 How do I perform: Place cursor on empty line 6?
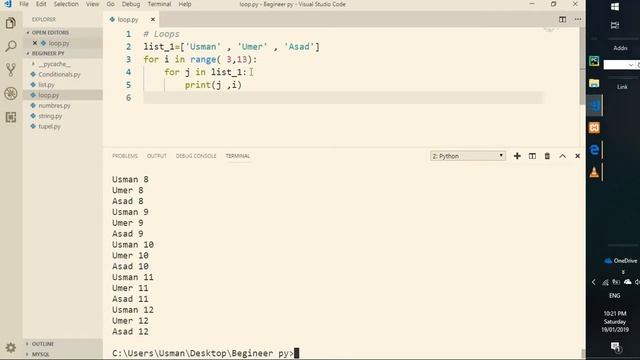pos(343,98)
